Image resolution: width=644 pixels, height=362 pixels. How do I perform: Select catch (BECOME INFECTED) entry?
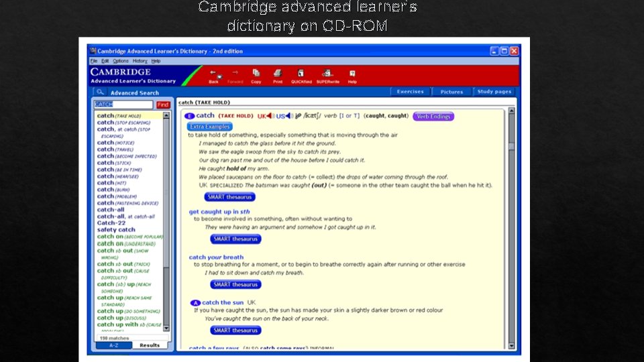click(127, 156)
